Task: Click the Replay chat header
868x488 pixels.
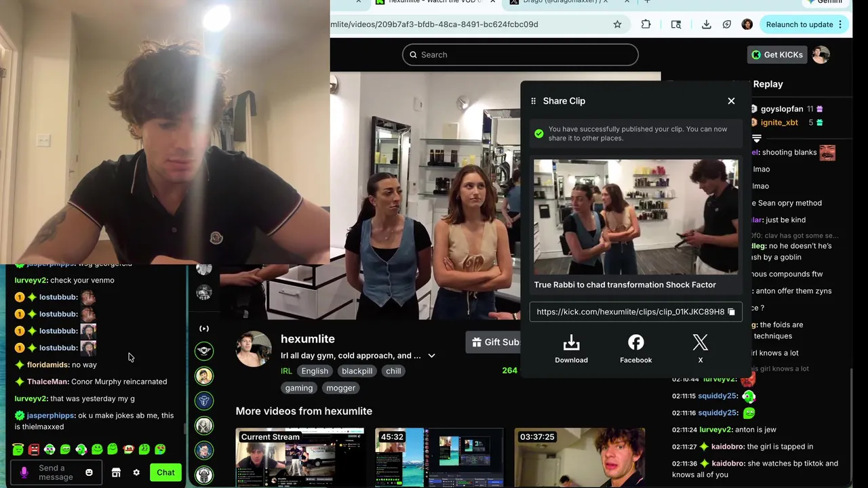Action: (768, 84)
